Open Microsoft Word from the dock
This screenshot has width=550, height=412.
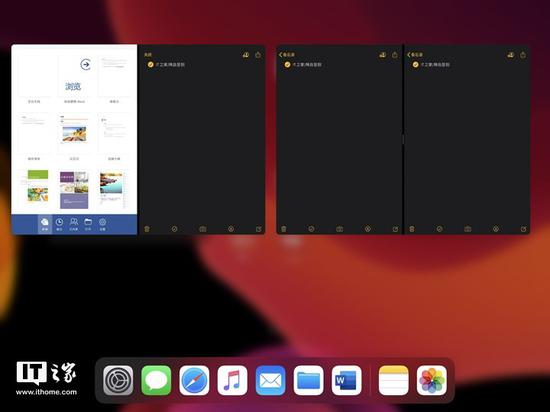pyautogui.click(x=346, y=380)
